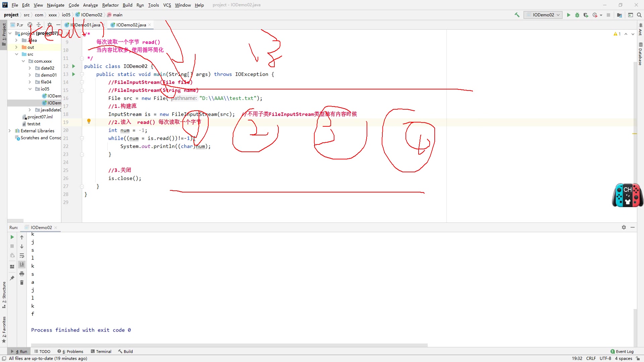Click the Search Everywhere magnifier icon

tap(639, 15)
